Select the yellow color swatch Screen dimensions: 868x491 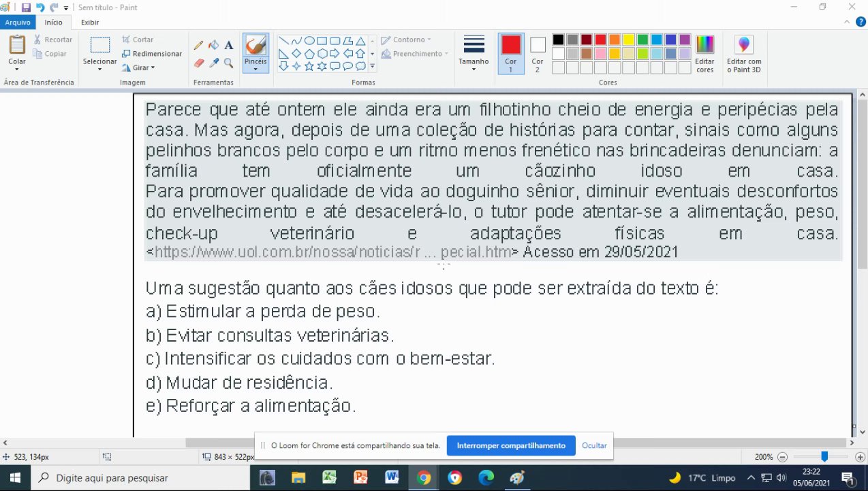click(629, 40)
